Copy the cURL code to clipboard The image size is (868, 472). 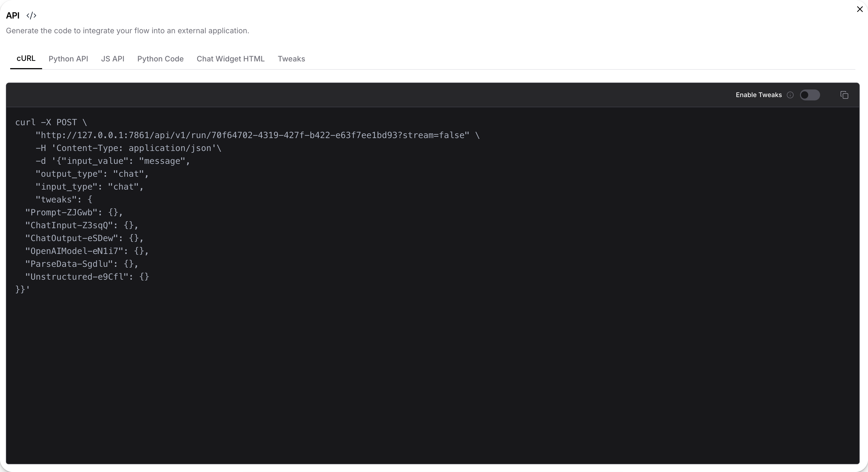tap(844, 95)
